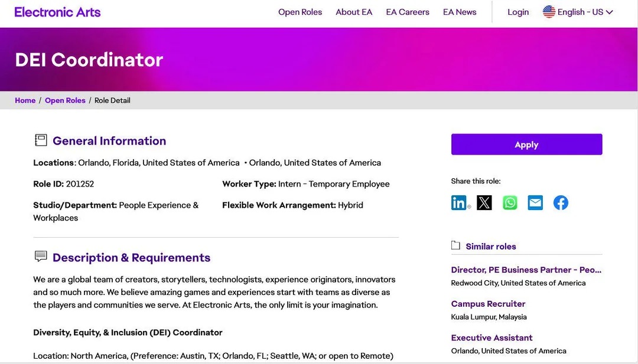The width and height of the screenshot is (638, 364).
Task: Open EA Careers menu item
Action: pyautogui.click(x=408, y=12)
